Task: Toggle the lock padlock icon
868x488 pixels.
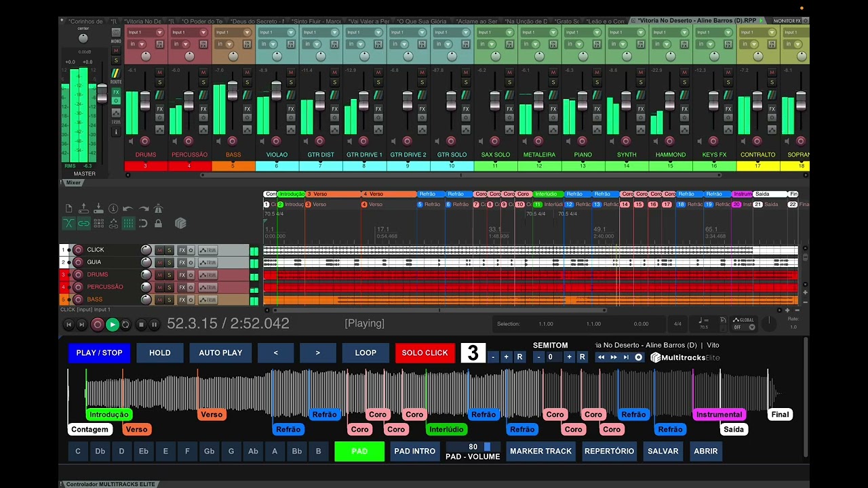Action: pyautogui.click(x=158, y=223)
